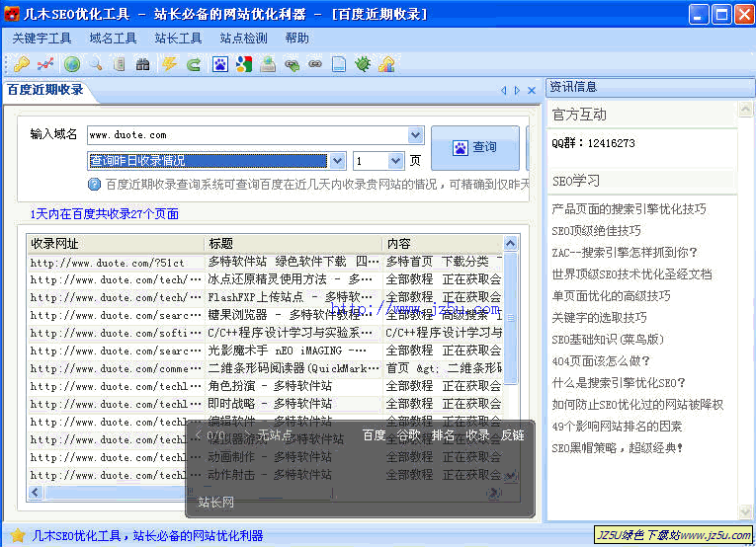The image size is (756, 547).
Task: Select the 百度近期收录 tab
Action: point(45,90)
